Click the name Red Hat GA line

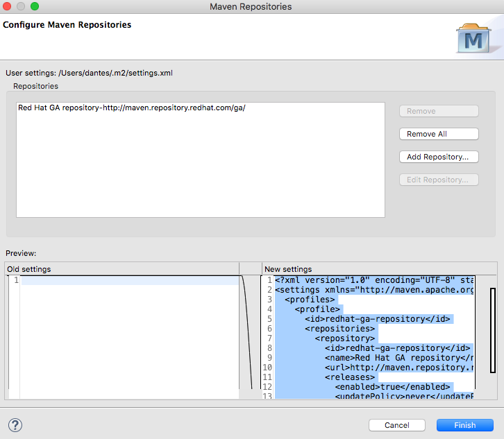click(x=399, y=358)
